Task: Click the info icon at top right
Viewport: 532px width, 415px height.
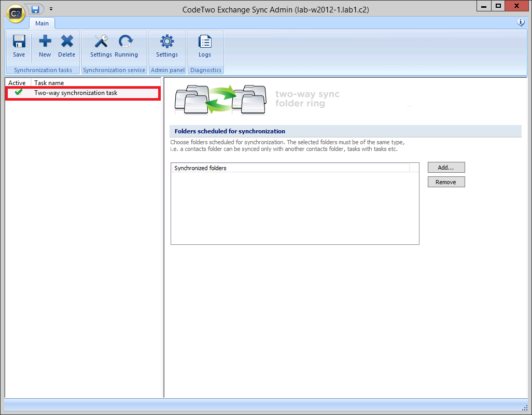Action: pyautogui.click(x=521, y=22)
